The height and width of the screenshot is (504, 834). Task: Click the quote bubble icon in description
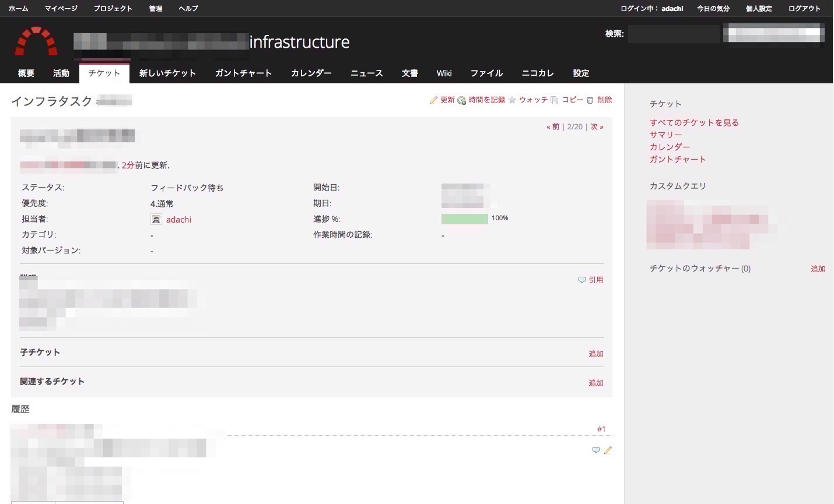click(x=581, y=280)
